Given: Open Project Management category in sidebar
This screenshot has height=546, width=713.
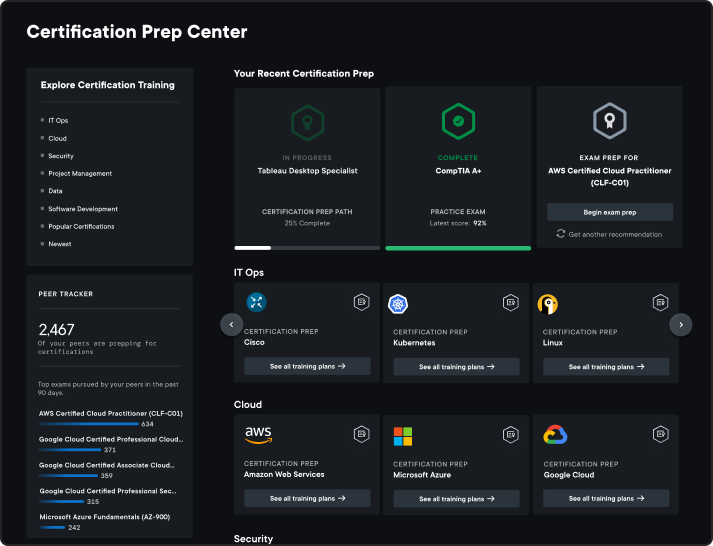Looking at the screenshot, I should [80, 174].
